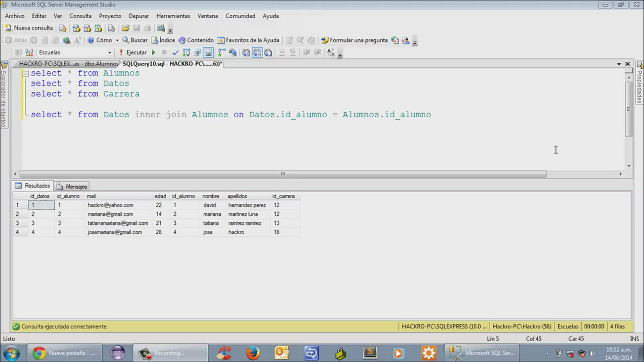The height and width of the screenshot is (362, 644).
Task: Toggle include actual execution plan
Action: [222, 52]
